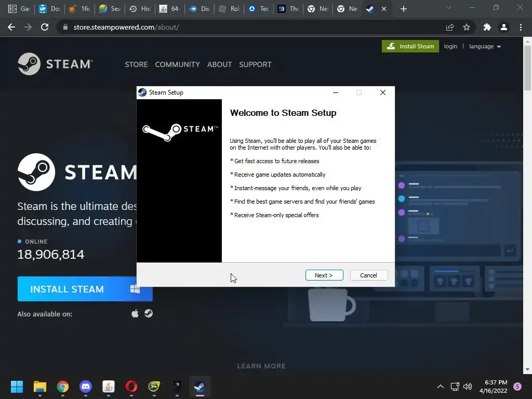Image resolution: width=532 pixels, height=399 pixels.
Task: Close the Steam Setup dialog window
Action: pyautogui.click(x=383, y=92)
